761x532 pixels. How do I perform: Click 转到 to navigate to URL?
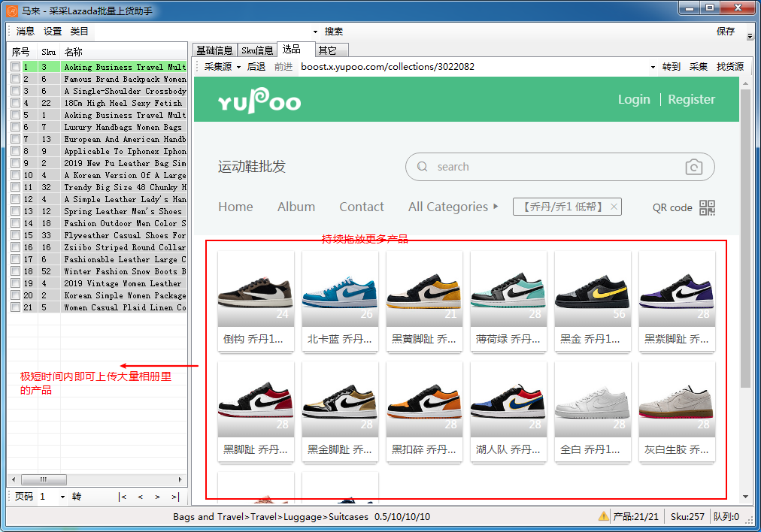point(672,66)
